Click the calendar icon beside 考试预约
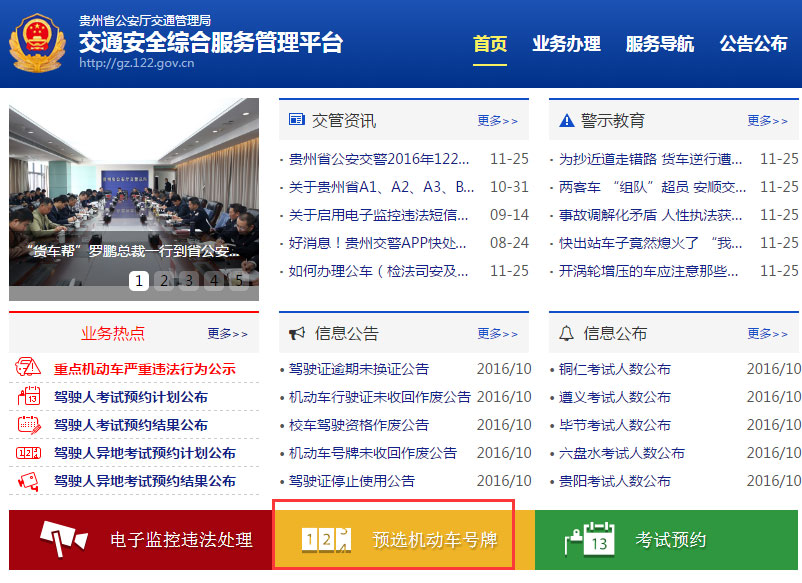The height and width of the screenshot is (583, 802). (590, 540)
